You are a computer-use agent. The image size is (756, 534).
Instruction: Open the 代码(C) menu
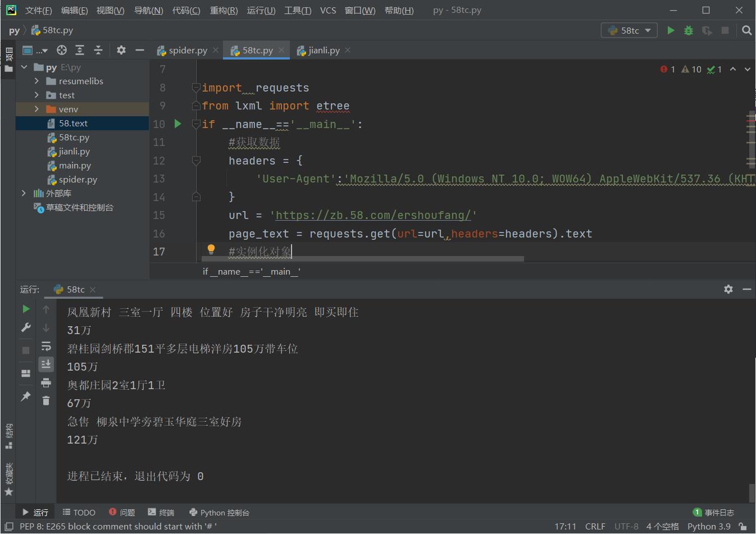pyautogui.click(x=186, y=10)
